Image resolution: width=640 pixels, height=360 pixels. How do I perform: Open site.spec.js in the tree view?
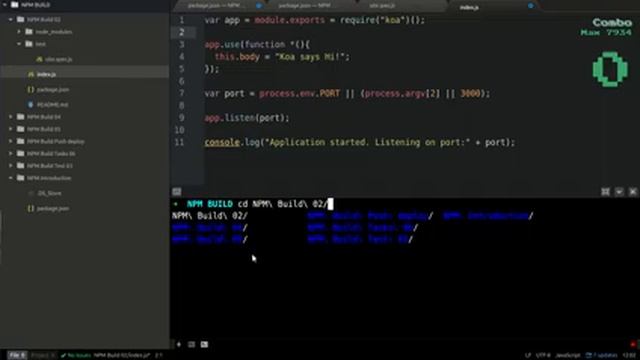pos(58,59)
